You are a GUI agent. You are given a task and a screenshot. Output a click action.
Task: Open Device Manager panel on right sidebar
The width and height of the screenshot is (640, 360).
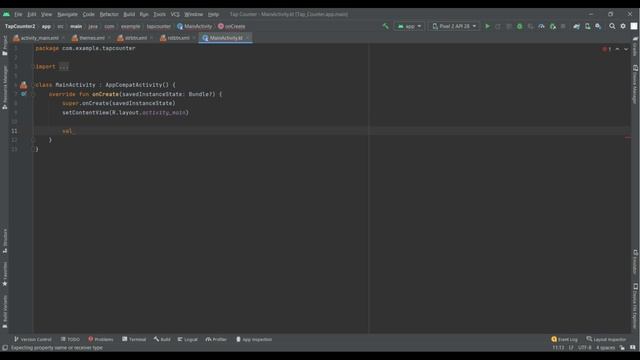pyautogui.click(x=635, y=84)
